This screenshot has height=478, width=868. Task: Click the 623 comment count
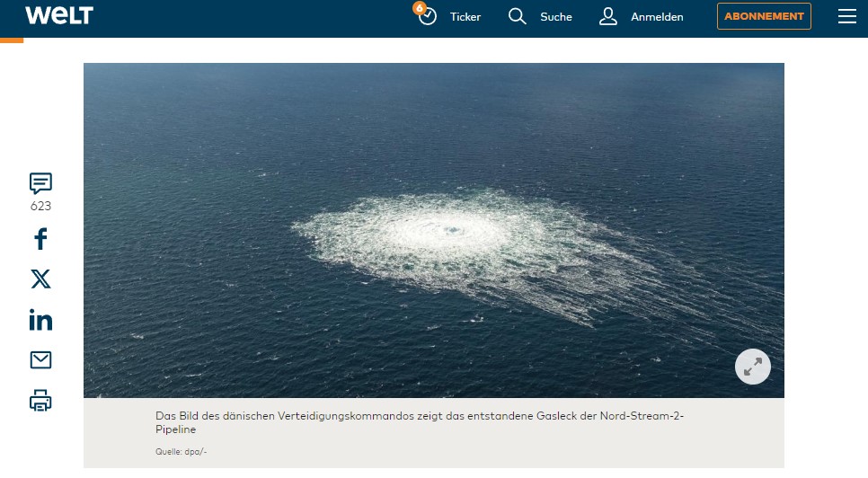(x=40, y=206)
